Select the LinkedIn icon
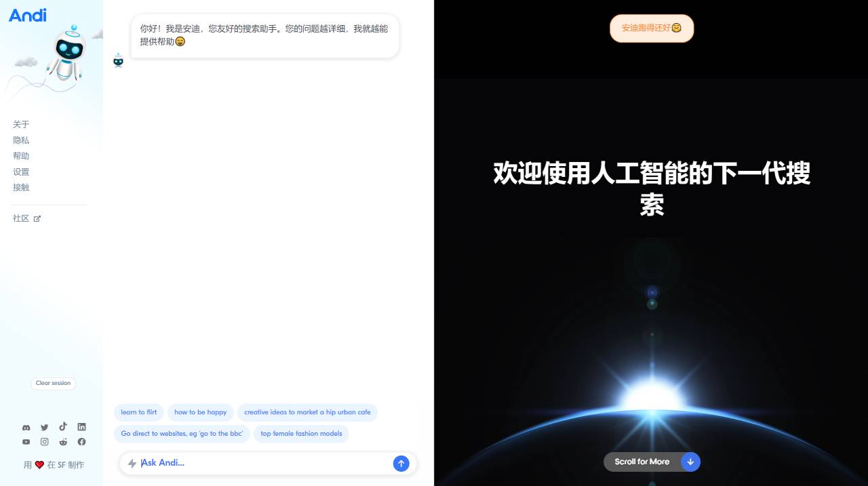The image size is (868, 486). 81,427
